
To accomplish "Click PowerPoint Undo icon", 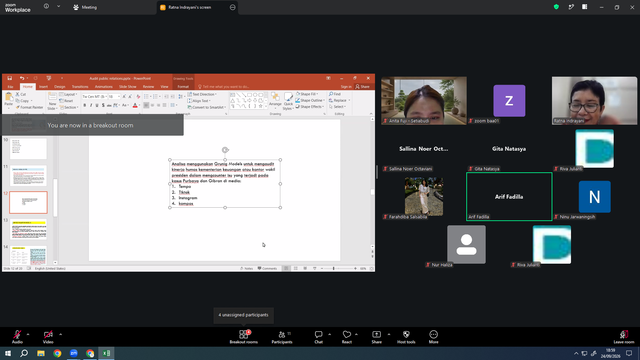I will [22, 78].
